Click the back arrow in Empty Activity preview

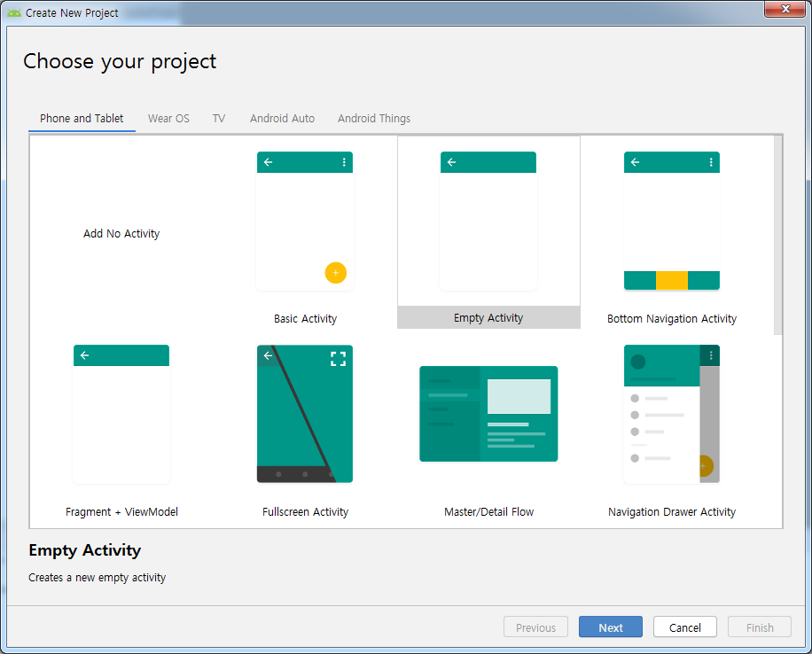tap(451, 162)
